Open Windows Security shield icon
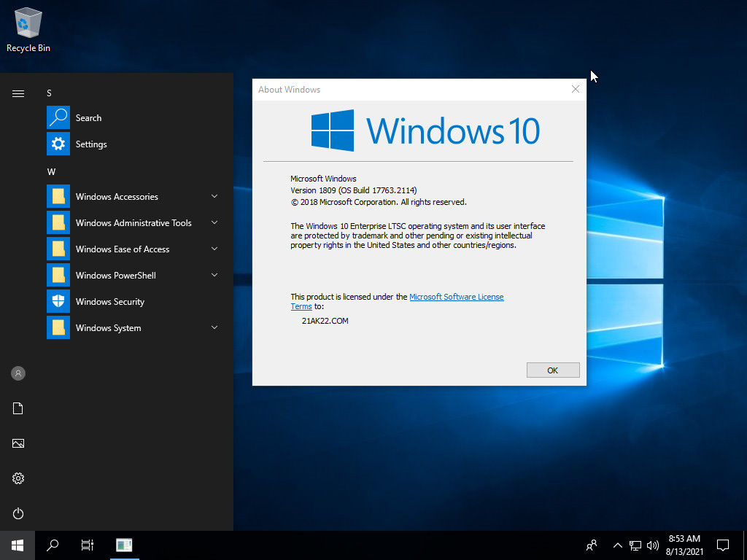Viewport: 747px width, 560px height. point(58,301)
